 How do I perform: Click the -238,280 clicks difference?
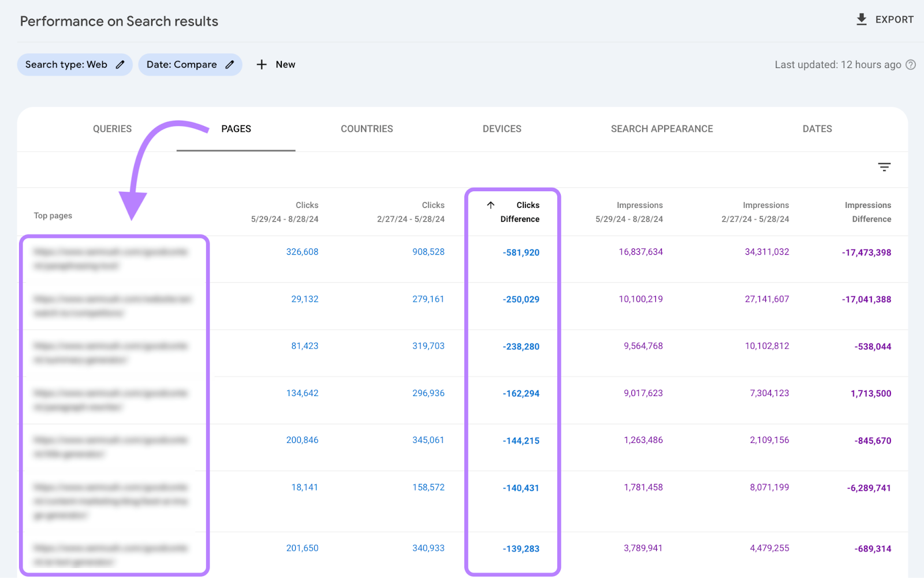(x=521, y=346)
